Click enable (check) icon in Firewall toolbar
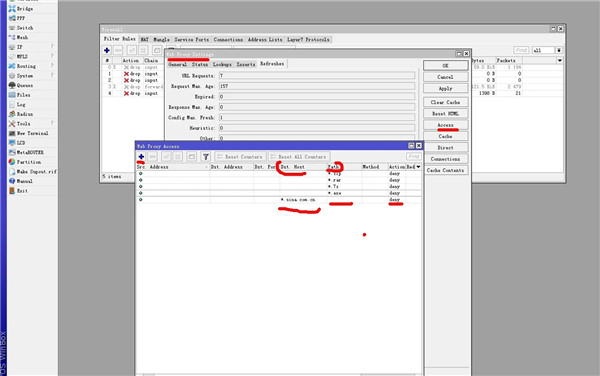 pos(132,50)
